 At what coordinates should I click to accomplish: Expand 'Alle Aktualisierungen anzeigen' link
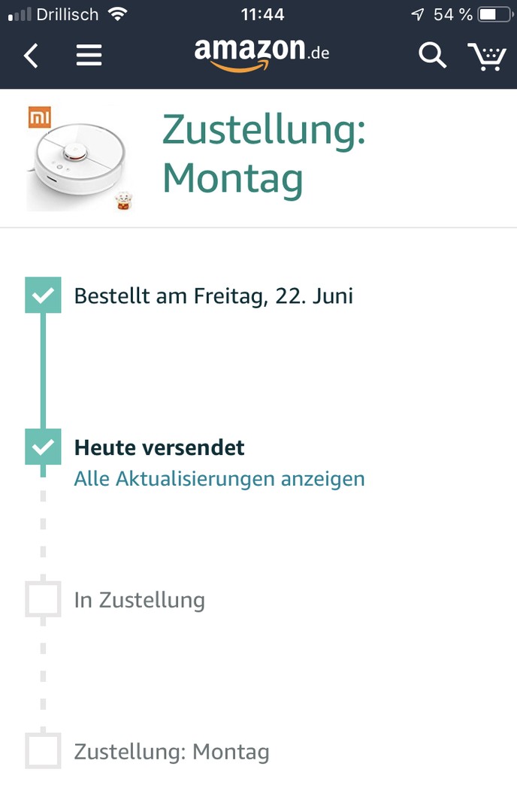[219, 479]
